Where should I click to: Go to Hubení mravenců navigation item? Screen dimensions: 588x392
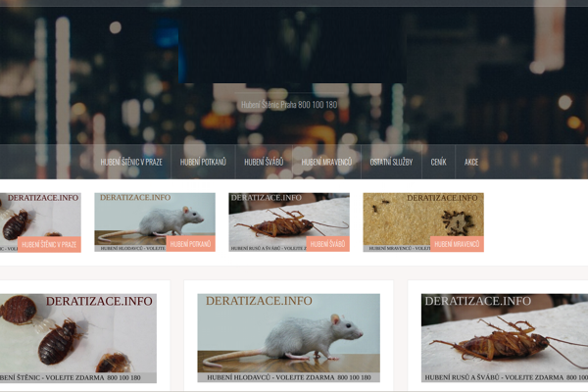coord(326,162)
